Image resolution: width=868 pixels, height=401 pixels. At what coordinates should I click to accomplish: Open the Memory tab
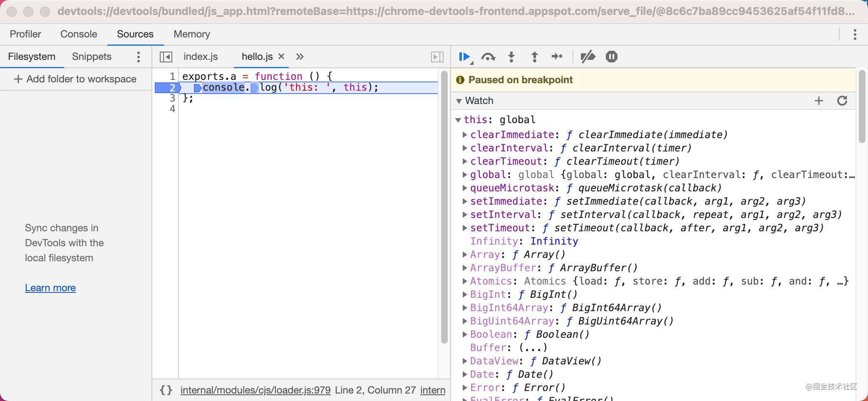tap(192, 34)
